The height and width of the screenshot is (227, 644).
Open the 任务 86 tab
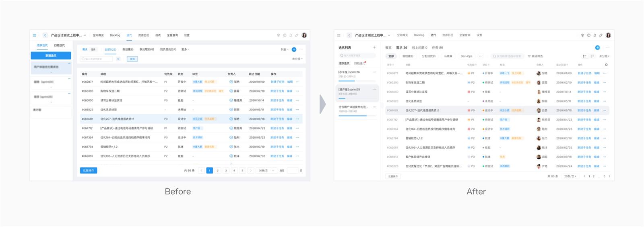(437, 48)
